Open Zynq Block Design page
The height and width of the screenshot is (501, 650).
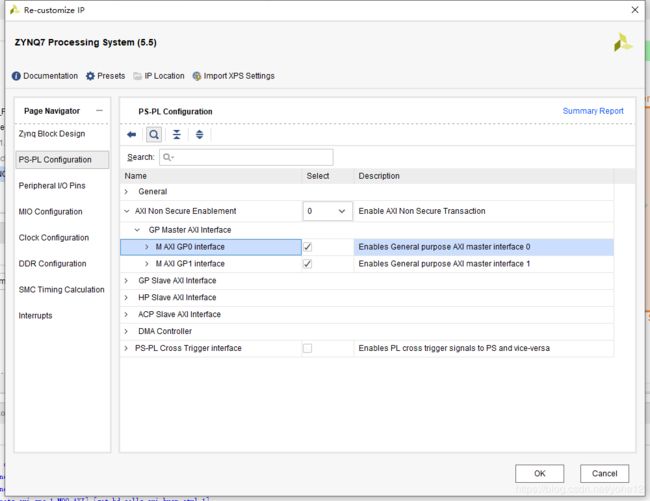52,134
